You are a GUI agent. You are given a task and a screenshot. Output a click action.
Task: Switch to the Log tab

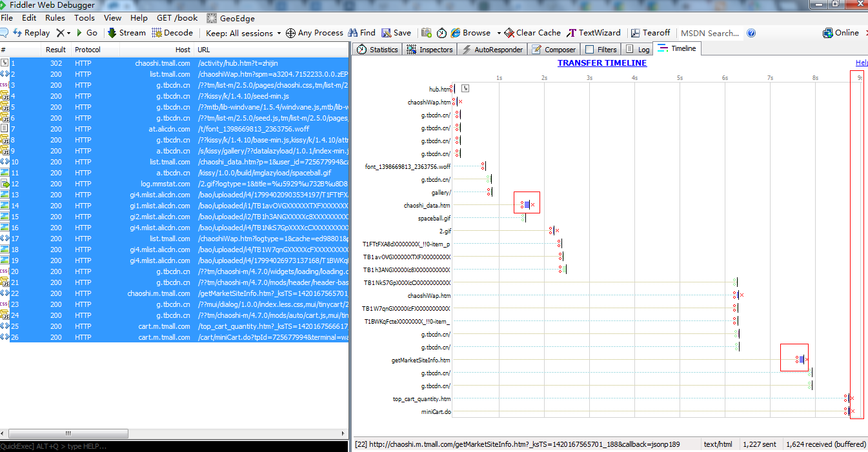click(638, 49)
